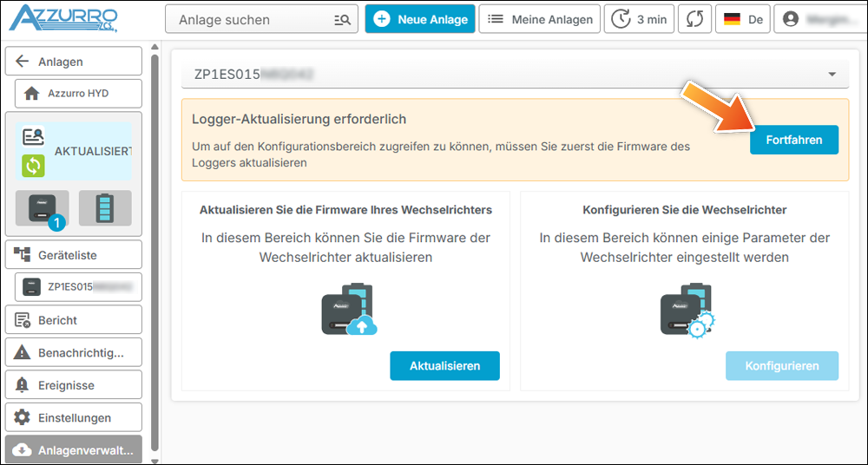Click the inverter firmware cloud upload image

(x=349, y=308)
